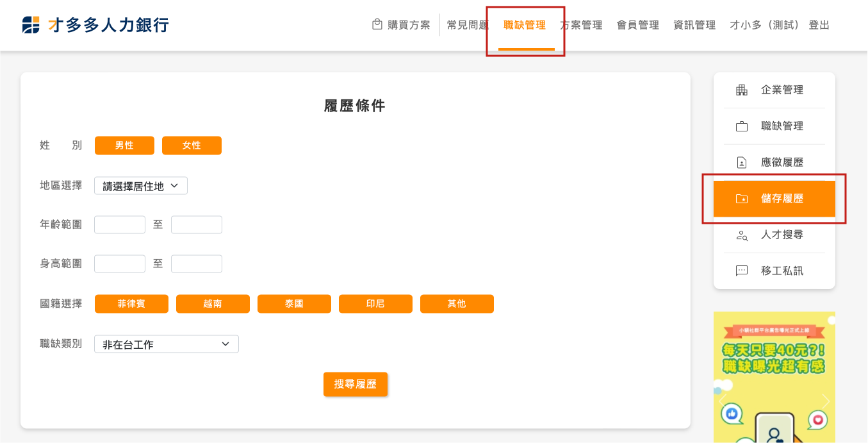The image size is (868, 443).
Task: Click the next arrow on the ad banner
Action: coord(826,401)
